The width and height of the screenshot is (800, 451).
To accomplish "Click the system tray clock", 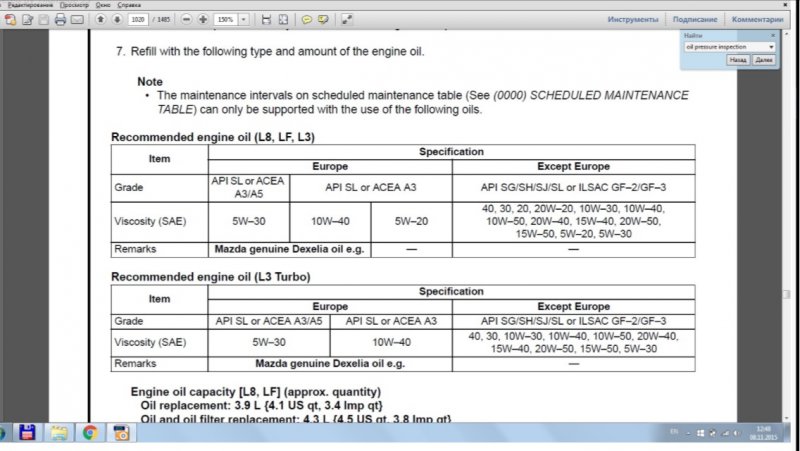I will 764,433.
